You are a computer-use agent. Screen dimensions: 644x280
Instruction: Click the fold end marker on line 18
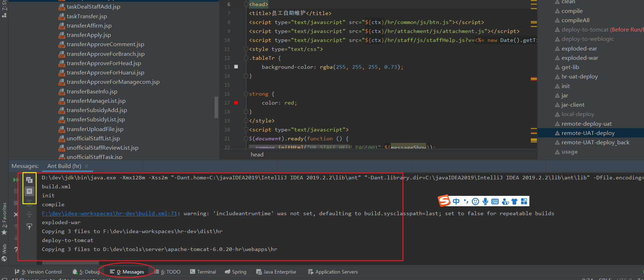tap(246, 112)
